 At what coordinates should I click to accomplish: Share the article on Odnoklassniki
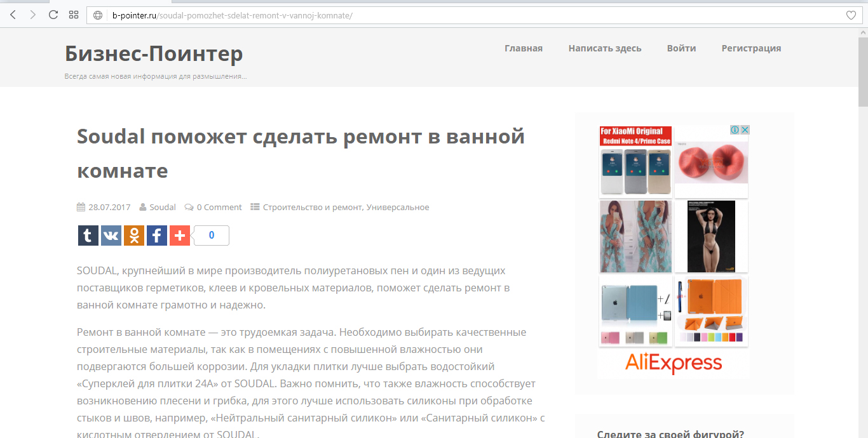134,236
